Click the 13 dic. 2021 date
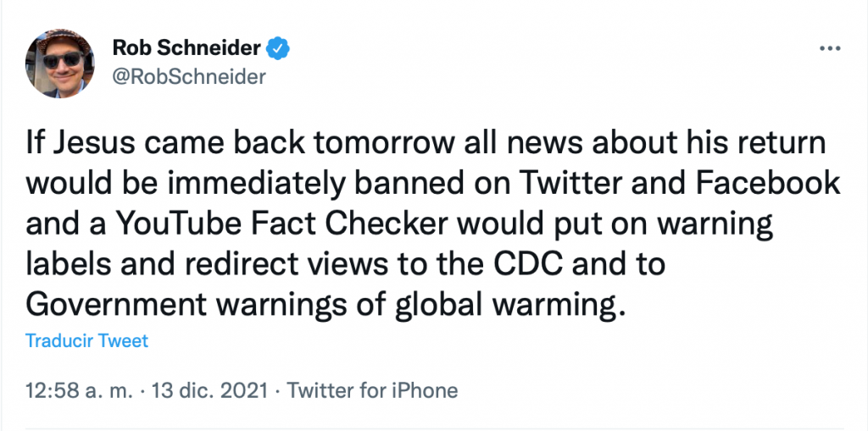This screenshot has height=431, width=868. 208,391
